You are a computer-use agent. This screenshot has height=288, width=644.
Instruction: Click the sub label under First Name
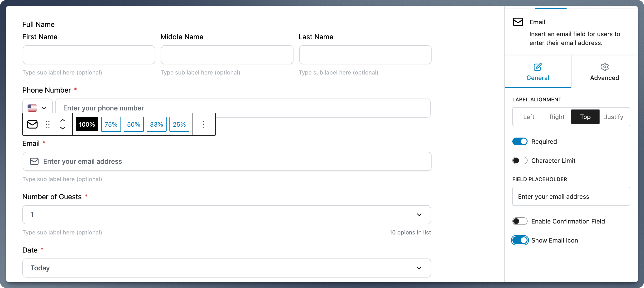pos(62,72)
